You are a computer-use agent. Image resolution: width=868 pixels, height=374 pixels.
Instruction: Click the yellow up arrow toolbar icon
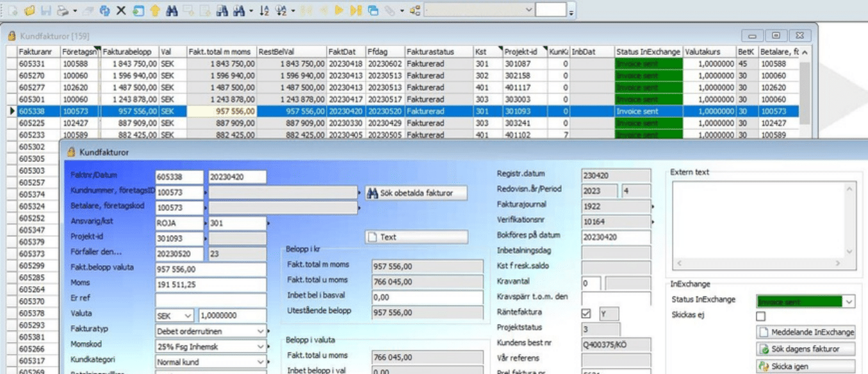(x=154, y=10)
